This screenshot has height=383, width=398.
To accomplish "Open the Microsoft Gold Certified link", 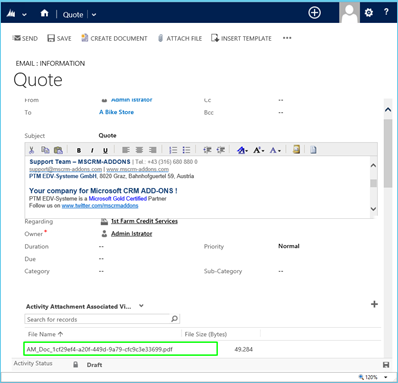I will 118,199.
